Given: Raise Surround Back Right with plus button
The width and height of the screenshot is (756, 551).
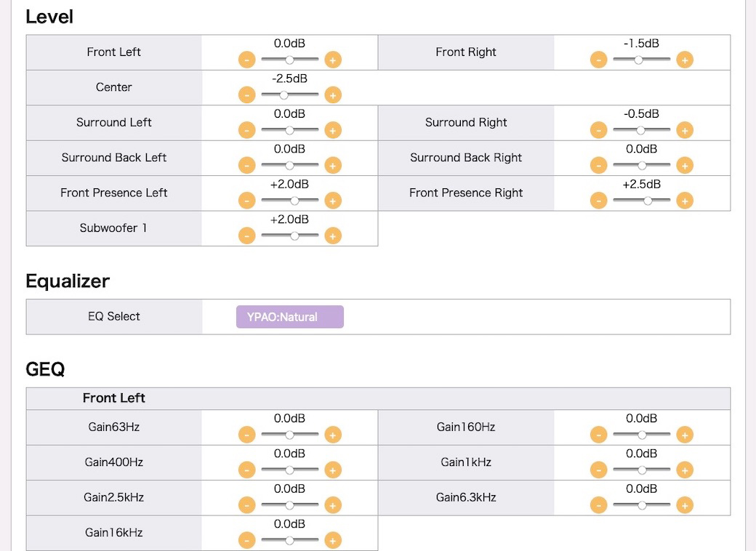Looking at the screenshot, I should click(x=685, y=165).
